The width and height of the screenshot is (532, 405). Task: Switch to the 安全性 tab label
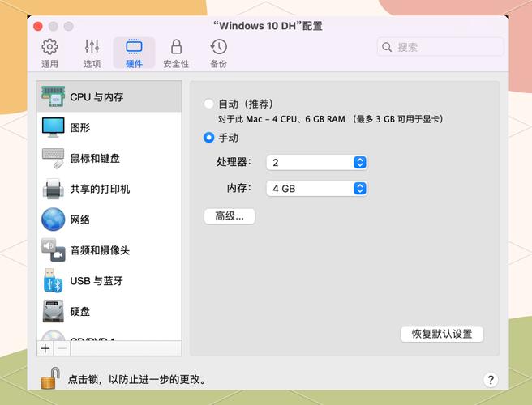[x=176, y=64]
